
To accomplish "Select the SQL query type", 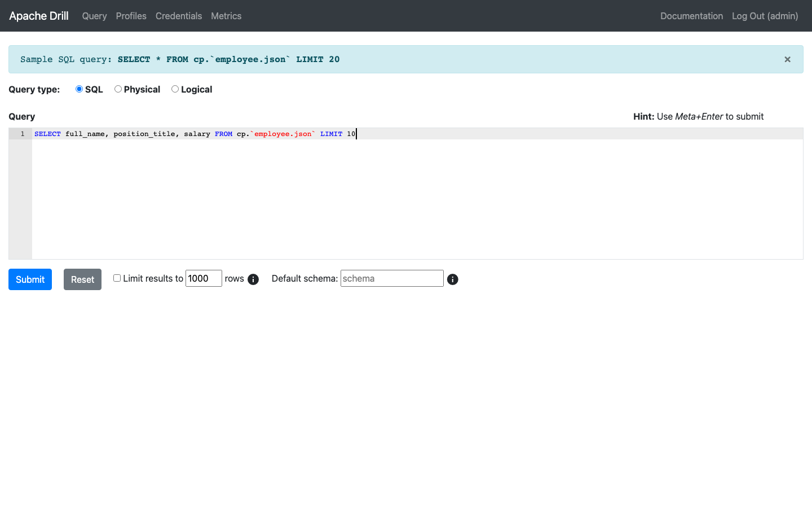I will (79, 89).
